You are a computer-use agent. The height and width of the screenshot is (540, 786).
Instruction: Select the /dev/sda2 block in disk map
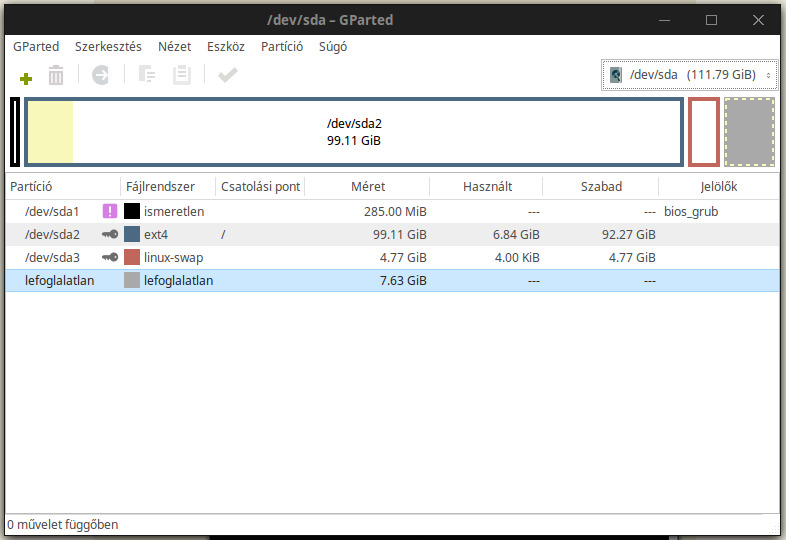pyautogui.click(x=354, y=132)
